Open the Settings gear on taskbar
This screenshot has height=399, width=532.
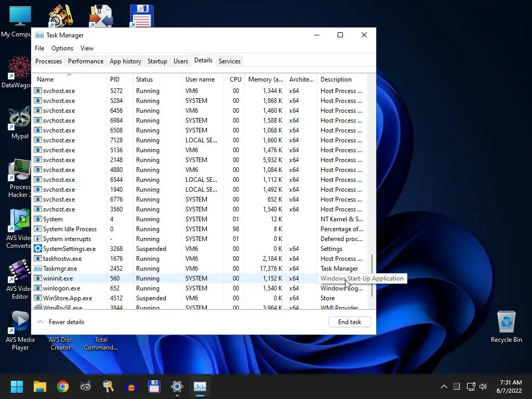(177, 387)
